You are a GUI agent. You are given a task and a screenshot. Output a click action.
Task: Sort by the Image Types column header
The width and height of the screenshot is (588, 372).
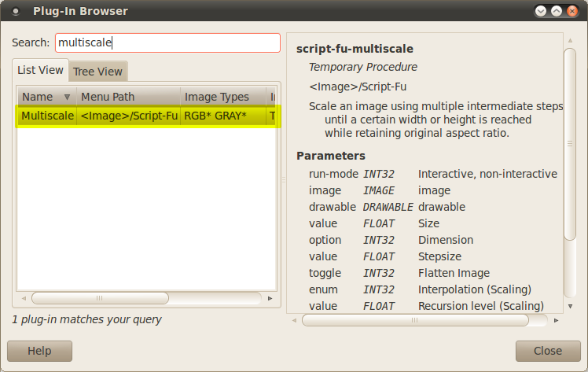click(223, 97)
